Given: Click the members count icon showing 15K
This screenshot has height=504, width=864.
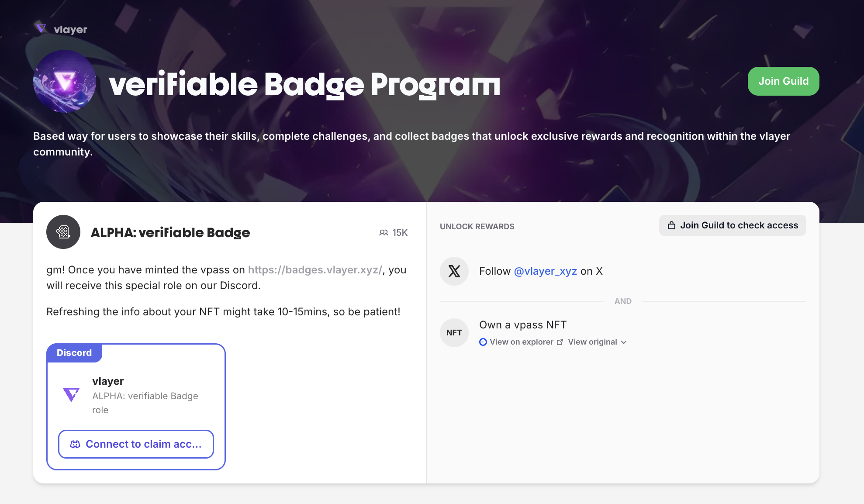Looking at the screenshot, I should [384, 233].
